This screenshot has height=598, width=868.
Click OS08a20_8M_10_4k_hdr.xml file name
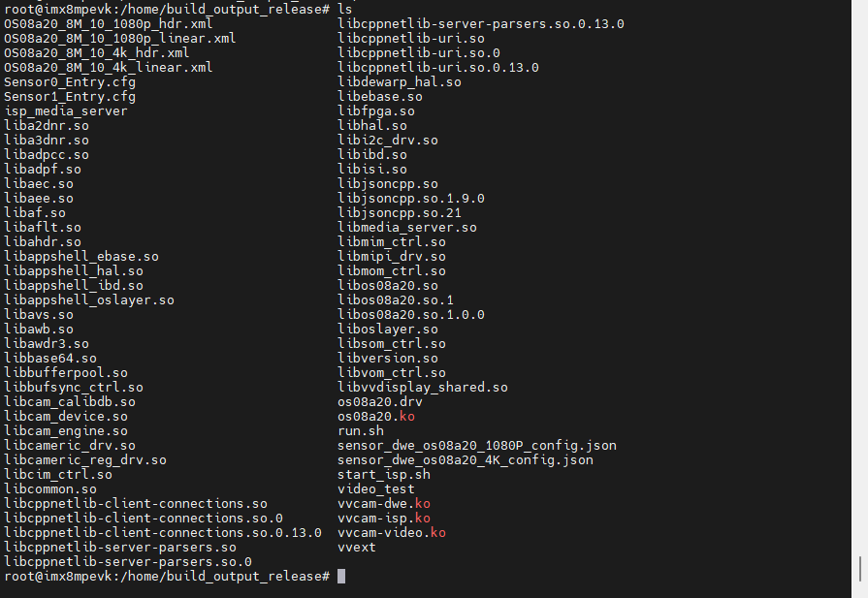(x=96, y=53)
